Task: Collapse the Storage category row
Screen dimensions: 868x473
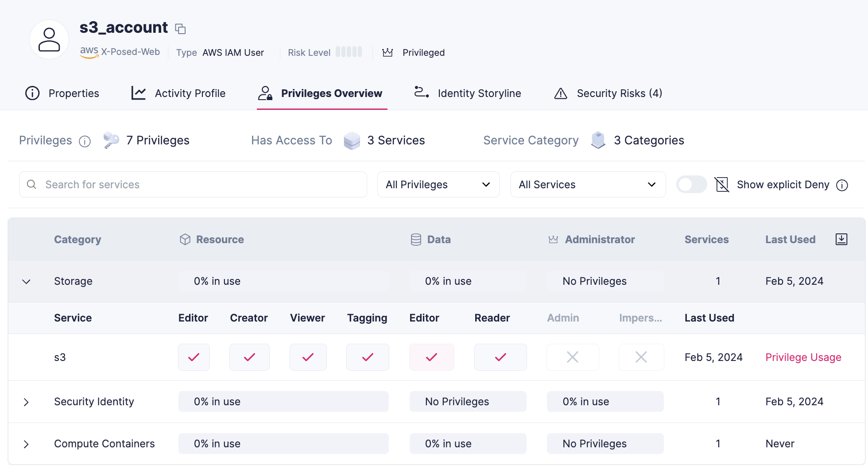Action: click(x=27, y=282)
